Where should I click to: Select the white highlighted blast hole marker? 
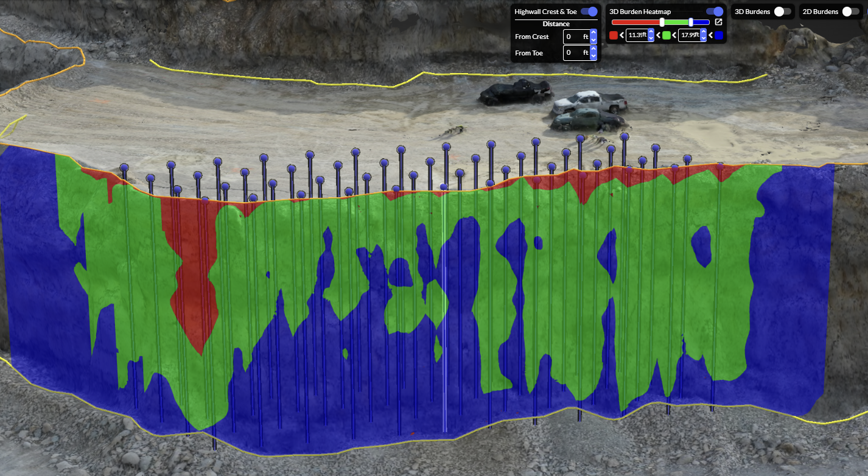[x=444, y=187]
